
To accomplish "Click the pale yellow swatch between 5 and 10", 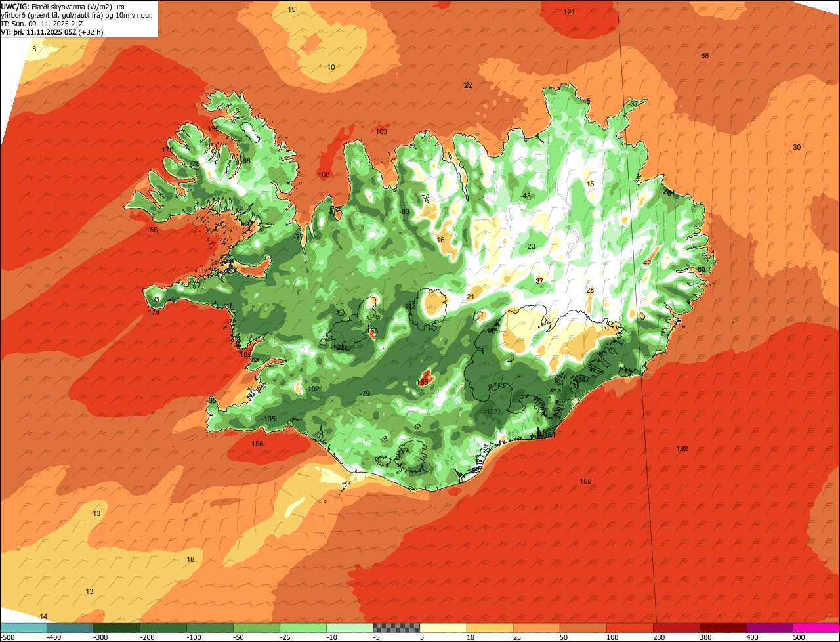I will tap(443, 628).
